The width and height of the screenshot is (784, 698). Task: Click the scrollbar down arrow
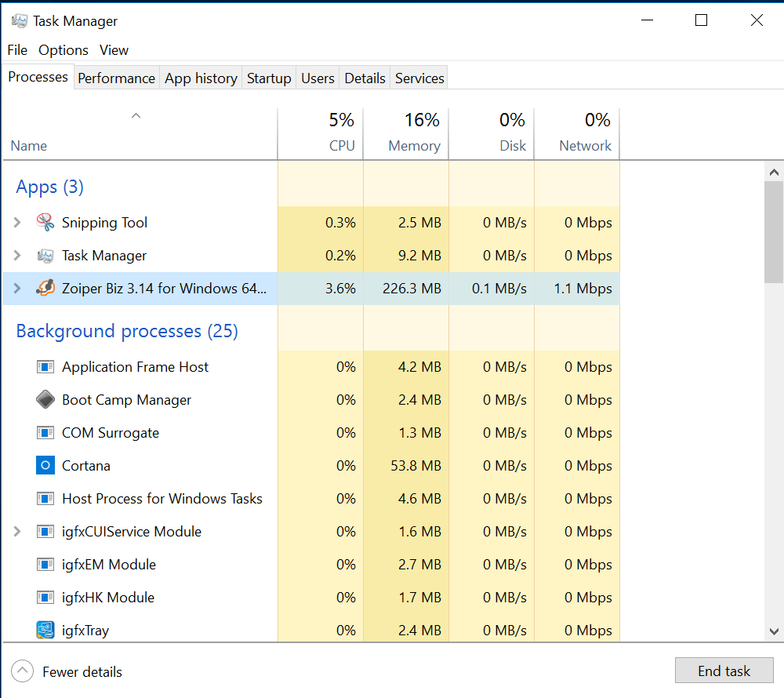(x=774, y=631)
